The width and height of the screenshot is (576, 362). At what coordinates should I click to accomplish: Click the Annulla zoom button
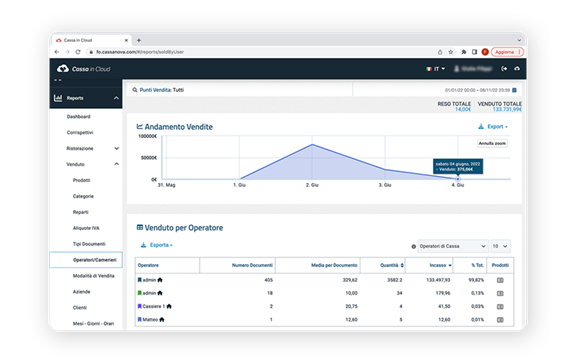click(x=492, y=143)
